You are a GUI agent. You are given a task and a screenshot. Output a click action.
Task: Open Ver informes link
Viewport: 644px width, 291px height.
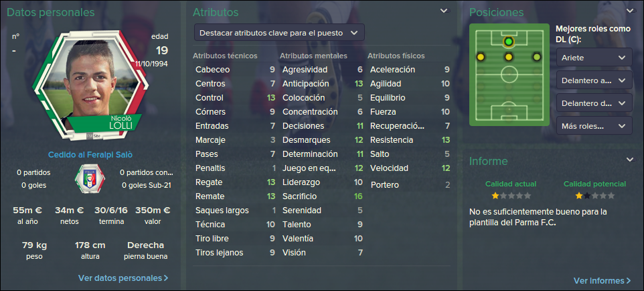(x=602, y=281)
